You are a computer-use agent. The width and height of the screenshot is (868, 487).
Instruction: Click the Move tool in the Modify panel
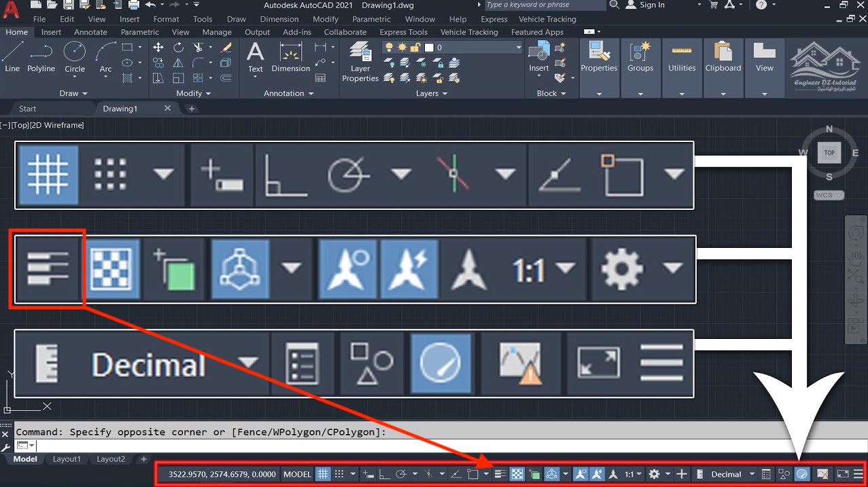(x=158, y=48)
